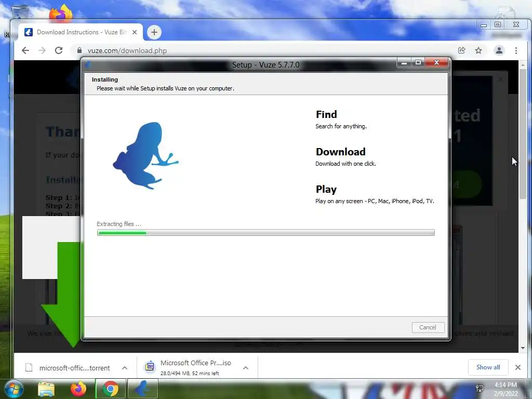The image size is (532, 399).
Task: Restore down the Chrome window
Action: (x=498, y=24)
